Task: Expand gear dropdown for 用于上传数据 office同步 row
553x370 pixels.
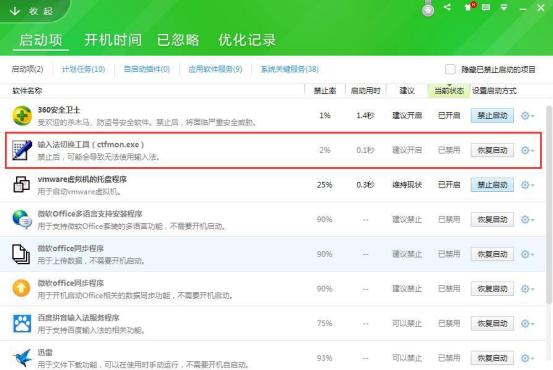Action: (x=528, y=254)
